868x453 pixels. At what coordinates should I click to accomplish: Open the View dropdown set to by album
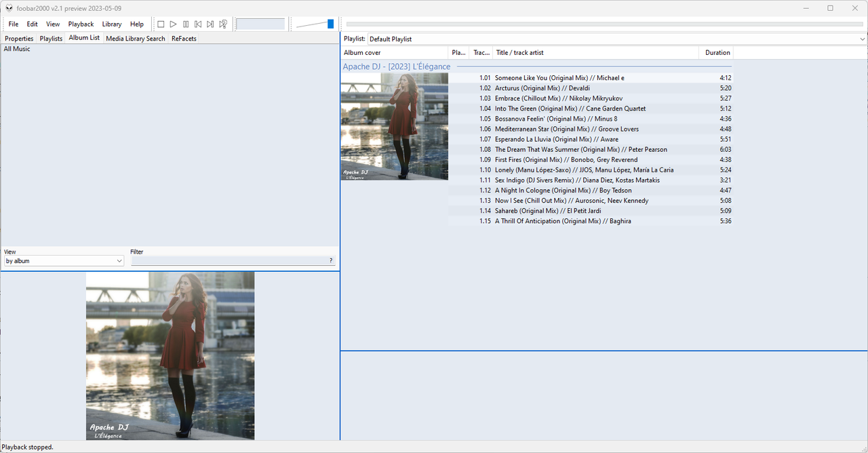64,260
